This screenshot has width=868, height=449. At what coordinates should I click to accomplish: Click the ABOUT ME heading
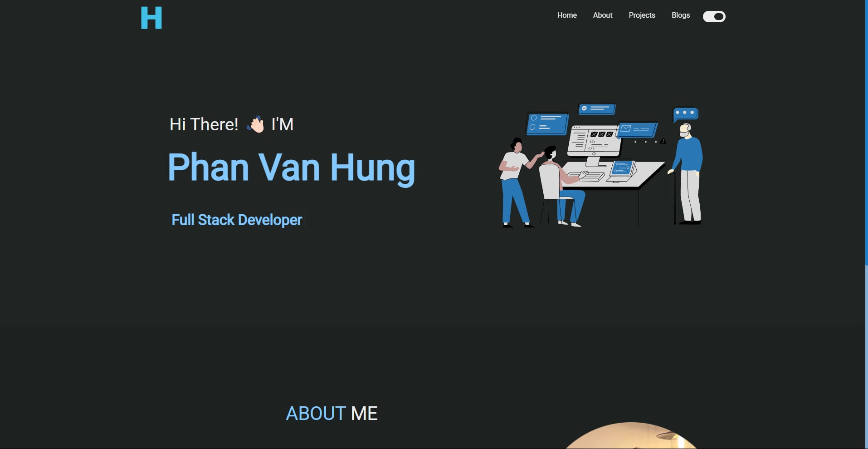[x=332, y=413]
